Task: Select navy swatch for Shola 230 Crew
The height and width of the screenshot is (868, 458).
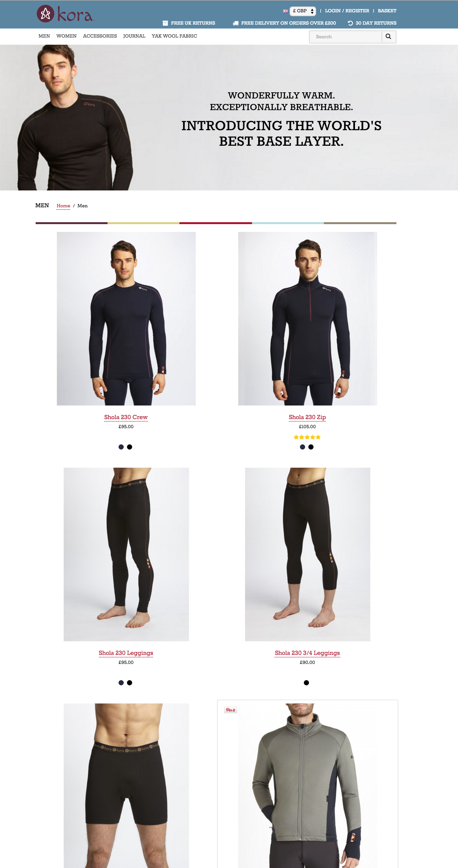Action: click(x=121, y=447)
